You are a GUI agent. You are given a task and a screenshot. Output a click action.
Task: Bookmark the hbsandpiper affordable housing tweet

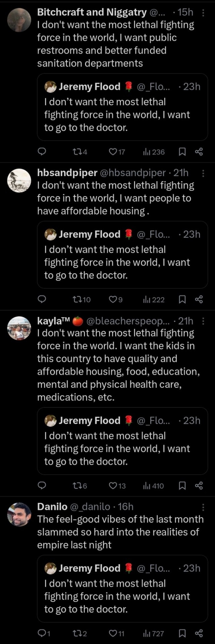click(x=182, y=299)
